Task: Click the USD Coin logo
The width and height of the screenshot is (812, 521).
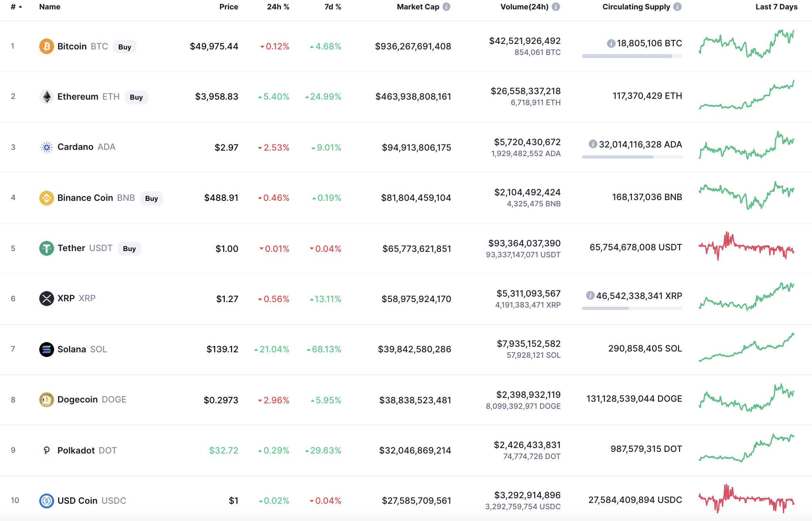Action: [46, 501]
